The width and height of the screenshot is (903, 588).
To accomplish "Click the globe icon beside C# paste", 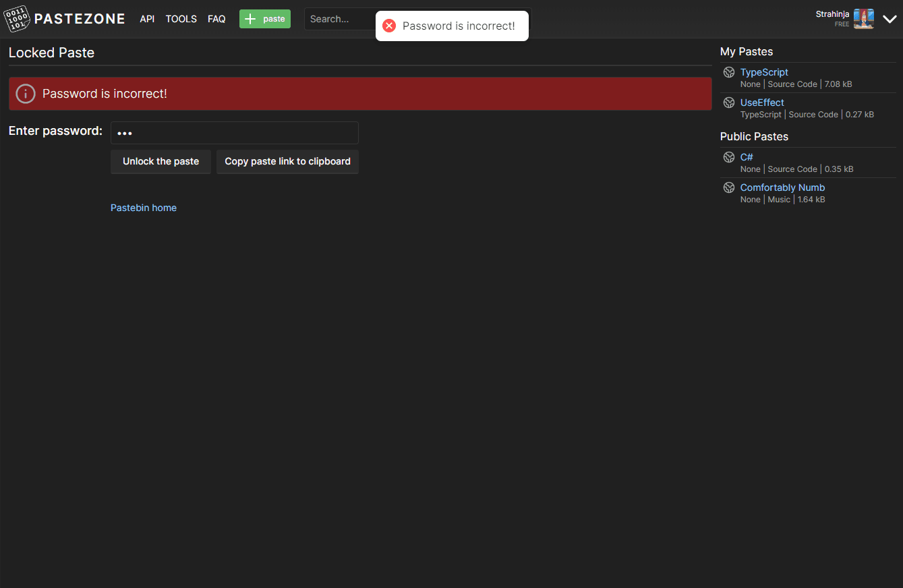I will [x=729, y=157].
